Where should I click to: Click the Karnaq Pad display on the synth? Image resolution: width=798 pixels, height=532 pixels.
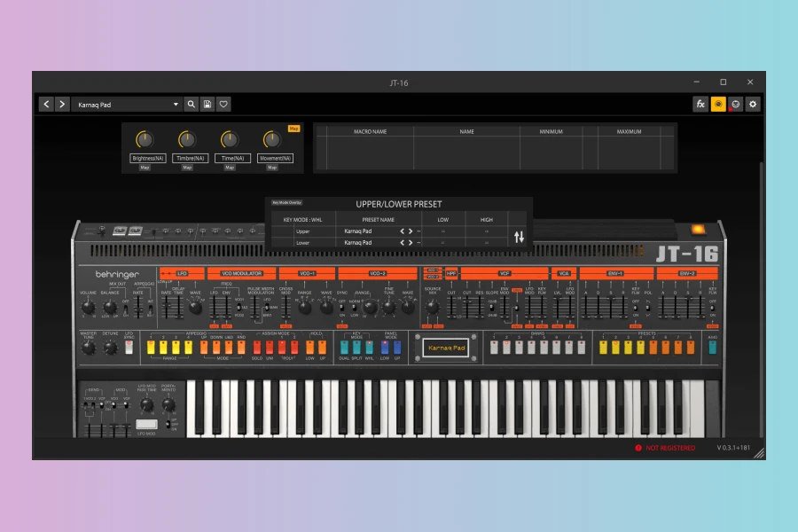pos(446,348)
